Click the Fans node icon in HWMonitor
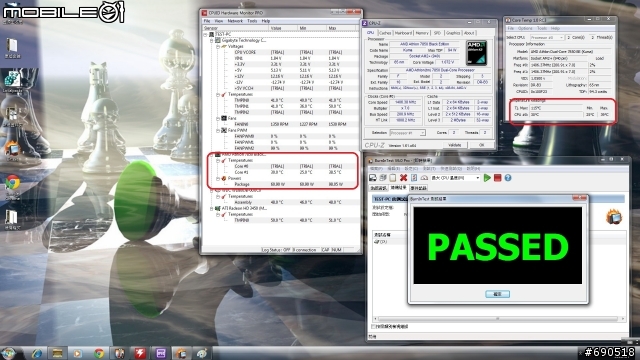 click(224, 118)
